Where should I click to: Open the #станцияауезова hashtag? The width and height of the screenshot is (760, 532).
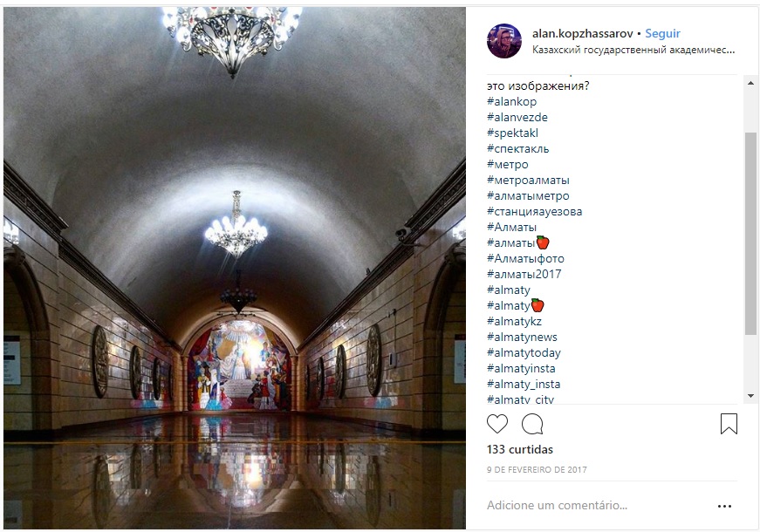[x=535, y=212]
